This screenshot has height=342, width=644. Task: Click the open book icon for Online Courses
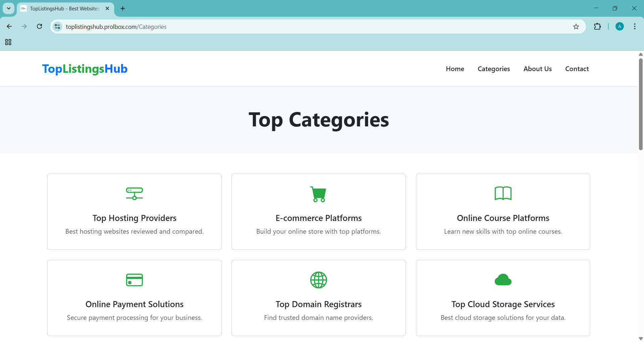point(503,193)
